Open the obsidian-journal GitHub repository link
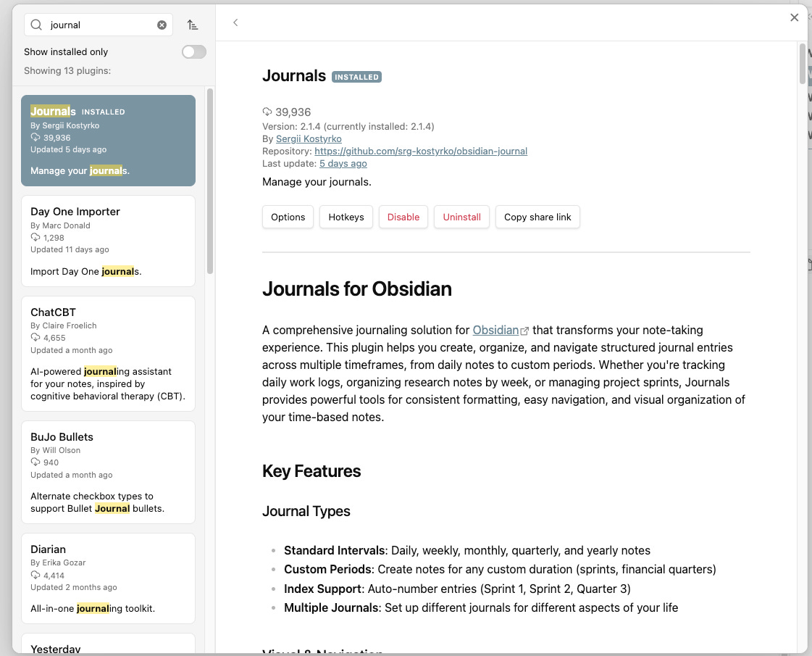This screenshot has width=812, height=656. pos(421,151)
